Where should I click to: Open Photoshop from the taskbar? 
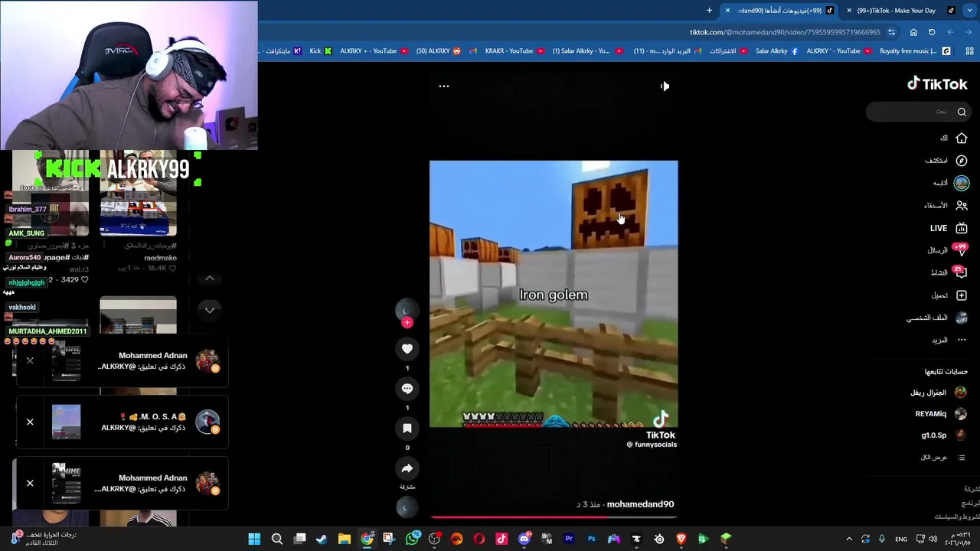coord(591,540)
